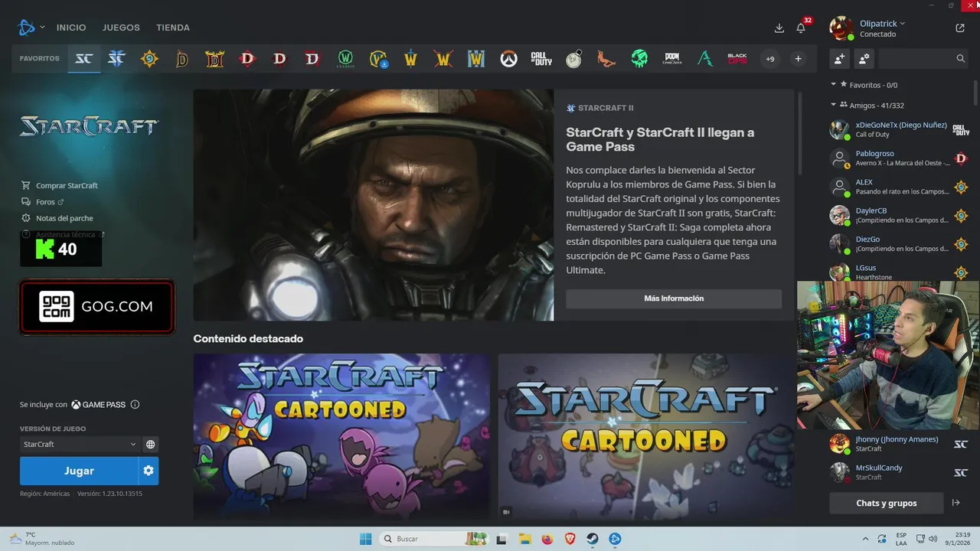Open the Black Ops icon in favorites

[x=737, y=59]
